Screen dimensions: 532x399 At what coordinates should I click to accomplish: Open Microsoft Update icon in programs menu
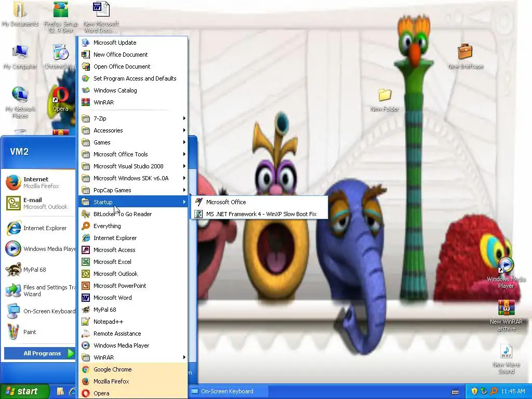(86, 43)
